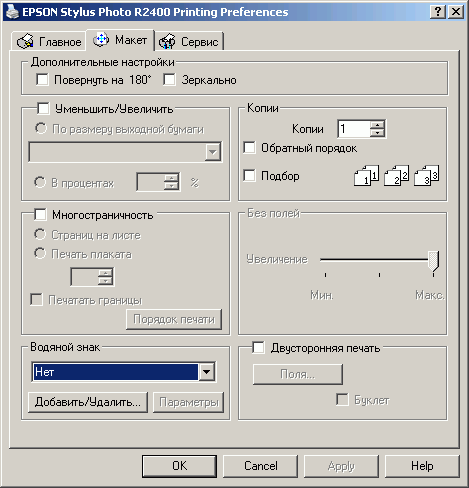Screen dimensions: 469x488
Task: Click the Параметры button
Action: tap(189, 402)
